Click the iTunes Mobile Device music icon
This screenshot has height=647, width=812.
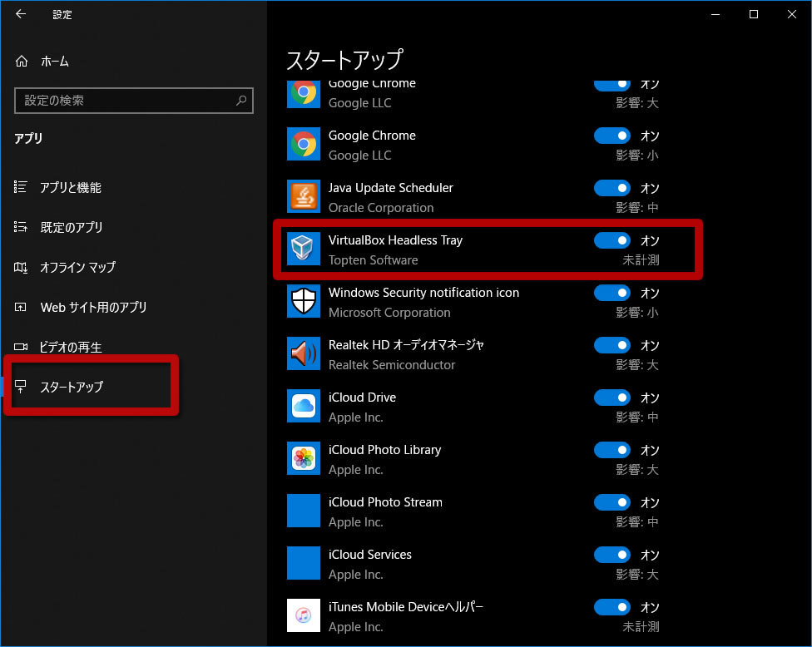click(x=304, y=615)
